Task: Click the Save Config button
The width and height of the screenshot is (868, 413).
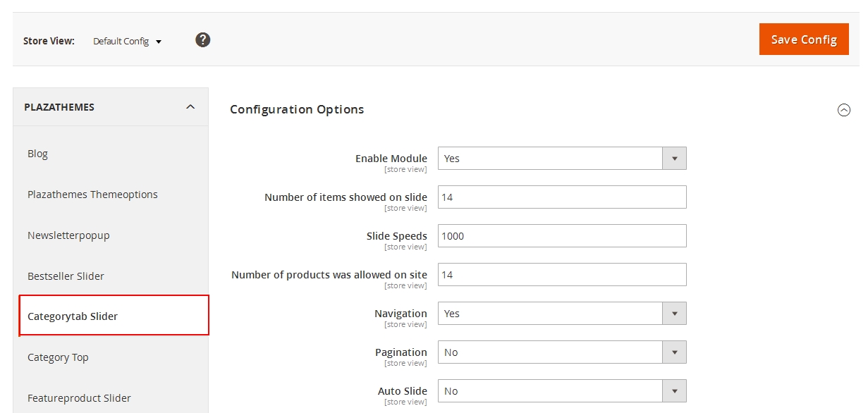Action: (803, 39)
